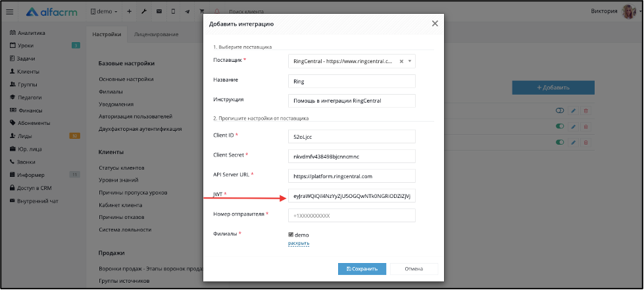Delete first integration with trash icon
644x290 pixels.
tap(586, 110)
